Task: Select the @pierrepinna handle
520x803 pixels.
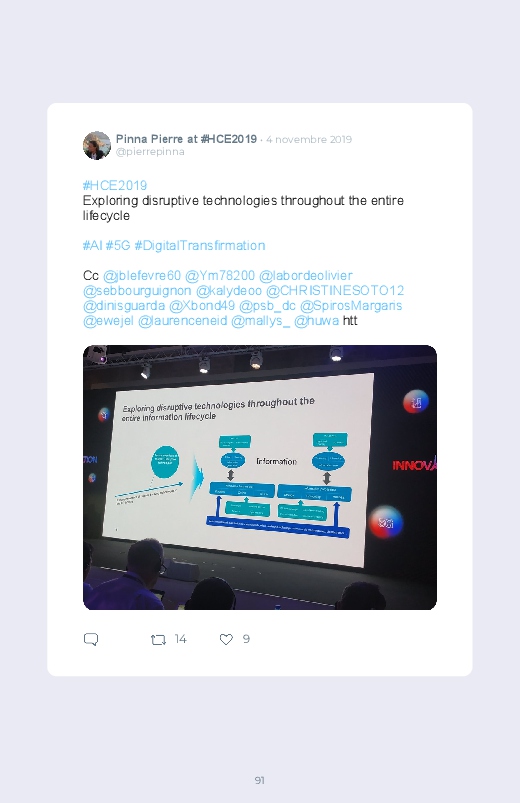Action: [150, 152]
